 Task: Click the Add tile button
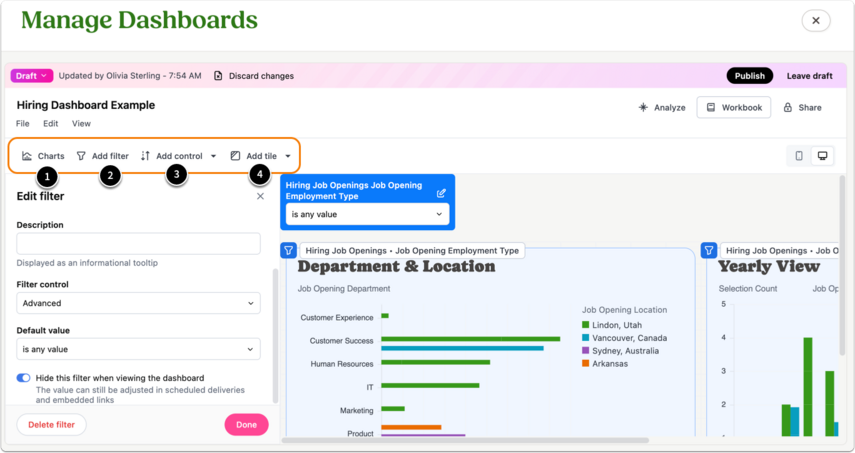254,156
